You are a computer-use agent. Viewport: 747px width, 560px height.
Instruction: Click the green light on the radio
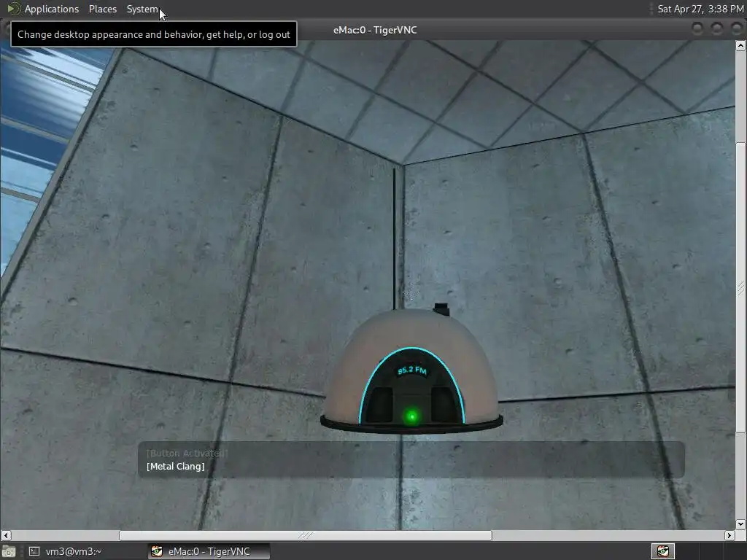coord(411,417)
